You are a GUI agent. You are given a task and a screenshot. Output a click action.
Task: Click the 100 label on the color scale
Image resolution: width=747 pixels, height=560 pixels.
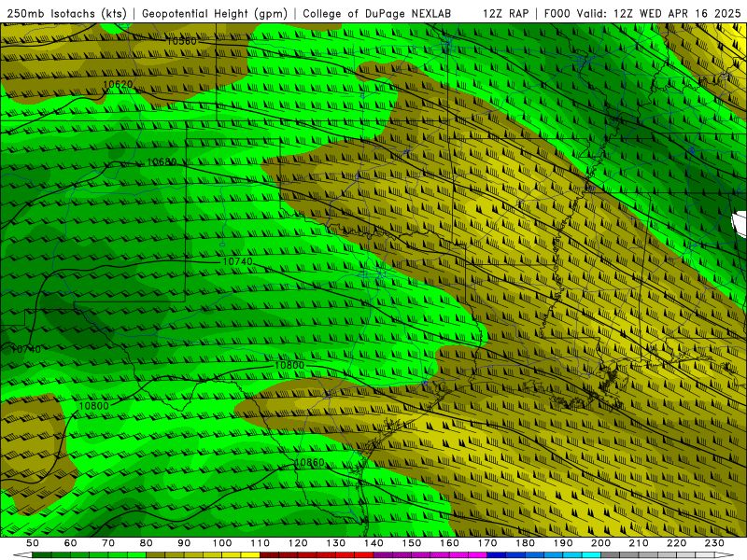[221, 543]
